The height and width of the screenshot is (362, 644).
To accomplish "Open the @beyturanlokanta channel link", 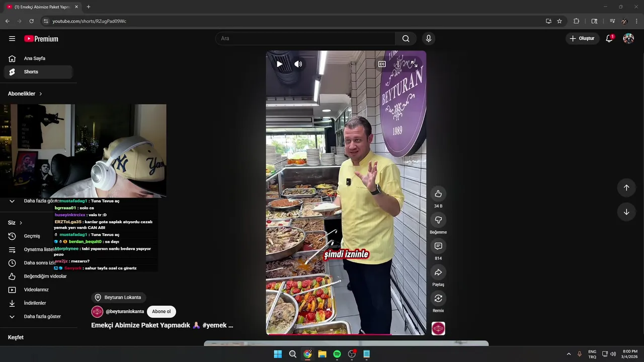I will point(125,312).
